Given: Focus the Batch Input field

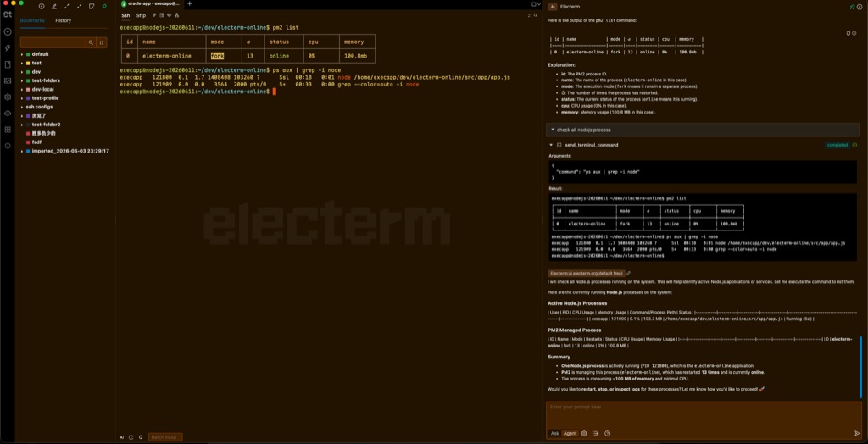Looking at the screenshot, I should (x=165, y=437).
